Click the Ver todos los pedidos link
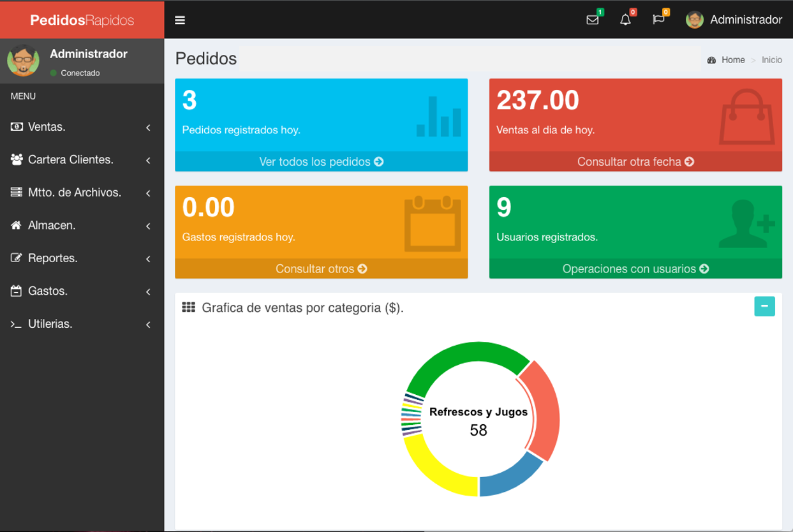Screen dimensions: 793x532 point(321,162)
